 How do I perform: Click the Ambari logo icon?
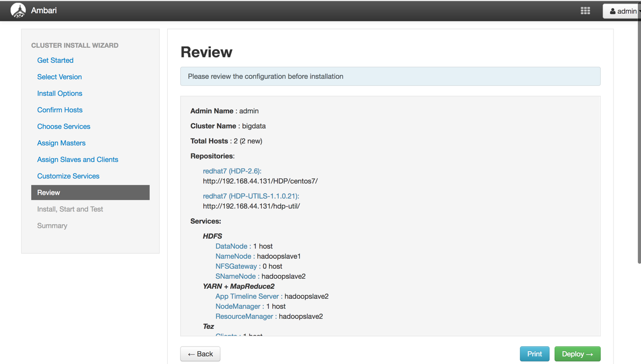(x=18, y=11)
